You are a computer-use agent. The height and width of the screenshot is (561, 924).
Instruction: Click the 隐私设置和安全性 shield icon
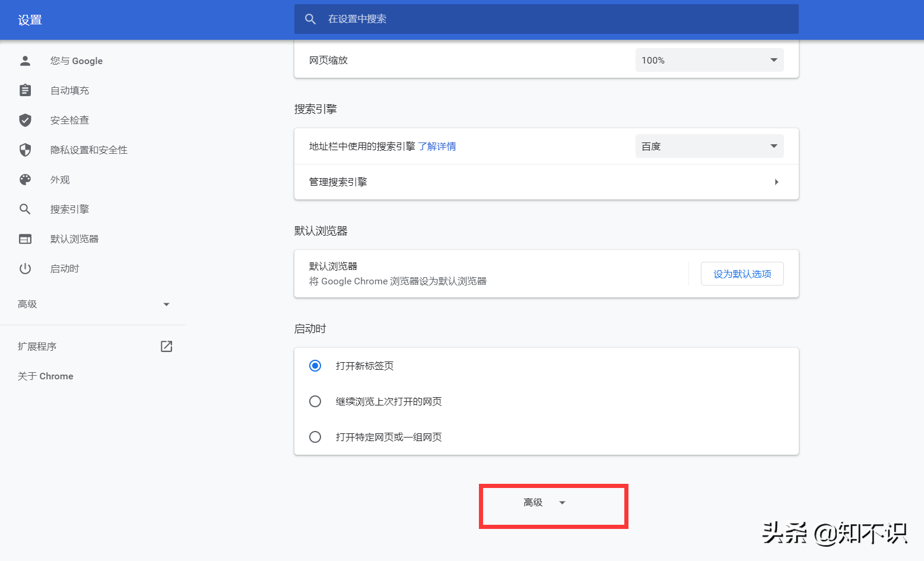click(x=25, y=150)
